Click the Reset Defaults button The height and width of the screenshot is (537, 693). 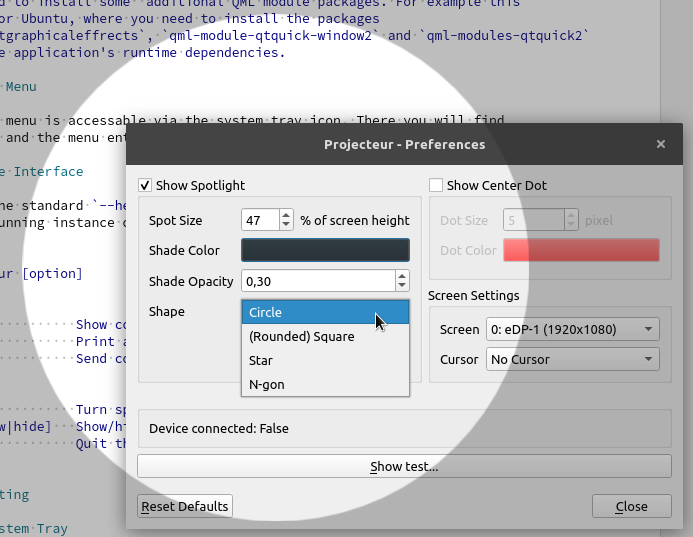[185, 506]
